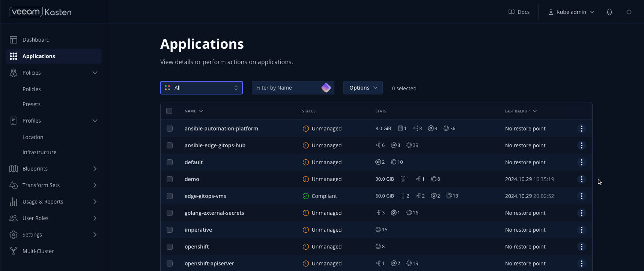Open the kube:admin user menu
Viewport: 644px width, 271px height.
(x=572, y=12)
